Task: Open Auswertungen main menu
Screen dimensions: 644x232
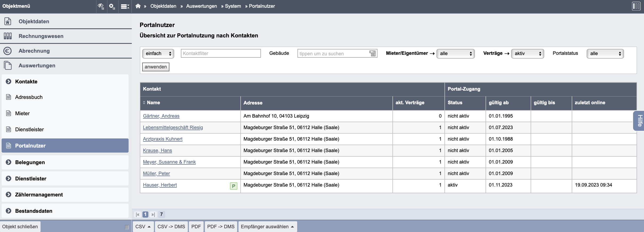Action: [x=66, y=65]
